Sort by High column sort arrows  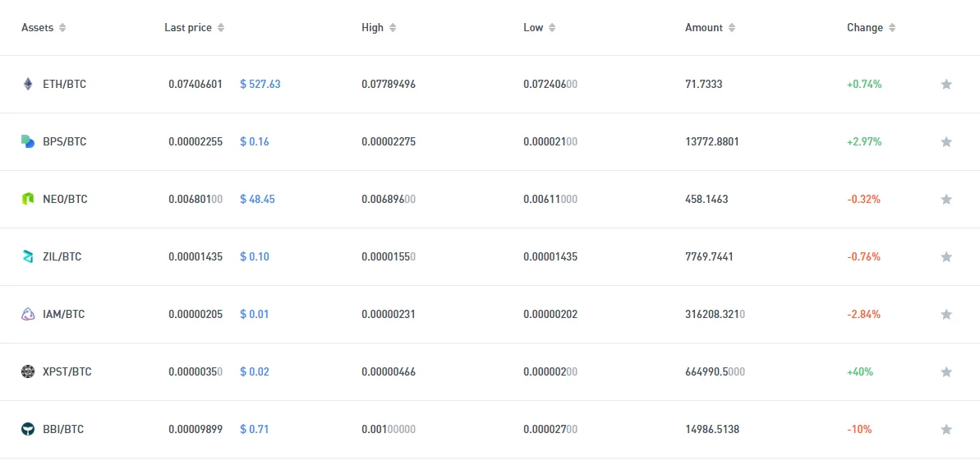393,27
